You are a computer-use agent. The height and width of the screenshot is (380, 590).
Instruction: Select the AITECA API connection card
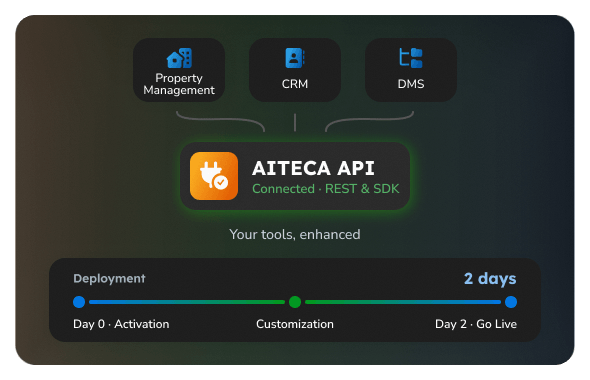point(295,176)
